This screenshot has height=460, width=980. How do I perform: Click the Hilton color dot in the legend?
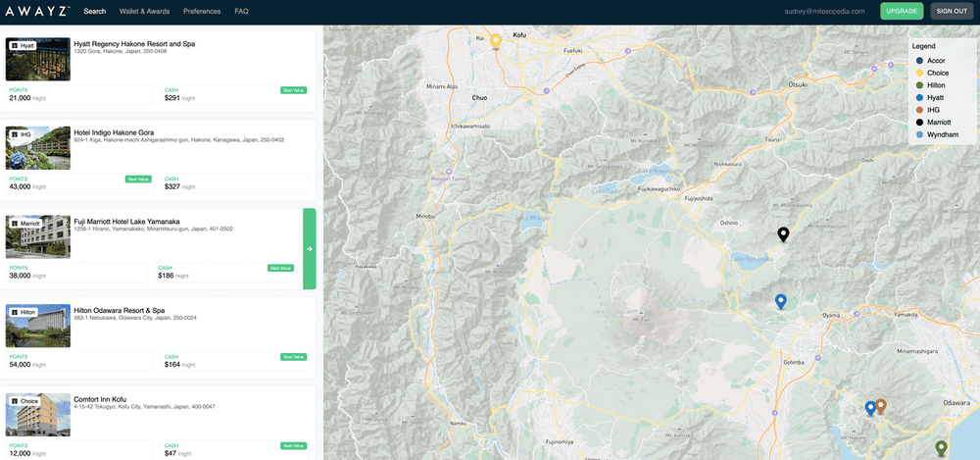919,85
